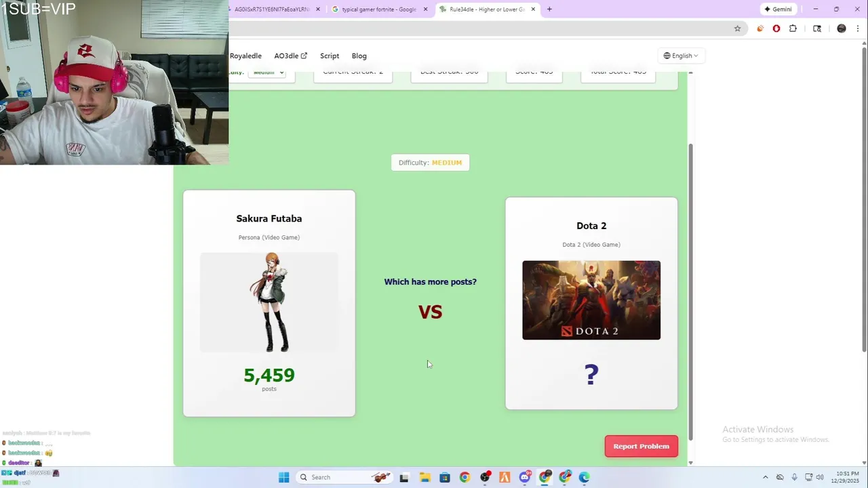Open the volume speaker tray icon
The width and height of the screenshot is (868, 488).
point(820,477)
